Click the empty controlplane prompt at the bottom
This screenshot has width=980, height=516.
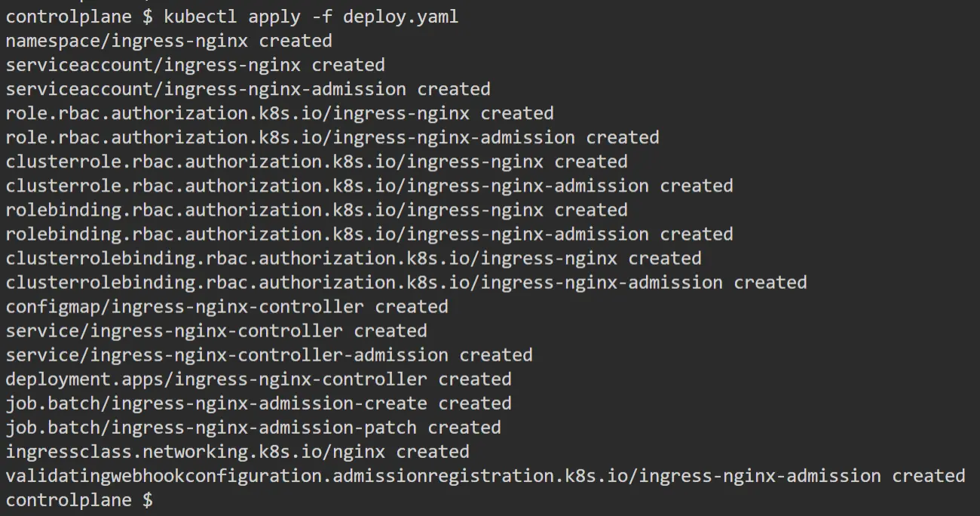pyautogui.click(x=79, y=500)
